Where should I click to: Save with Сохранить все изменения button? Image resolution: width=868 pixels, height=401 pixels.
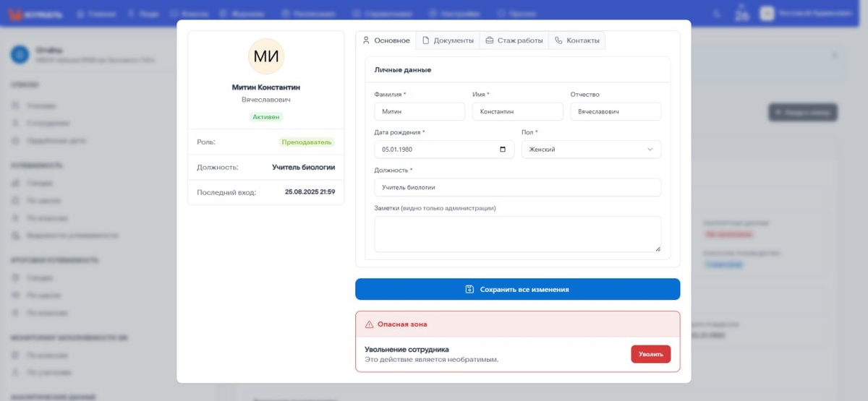(x=517, y=289)
